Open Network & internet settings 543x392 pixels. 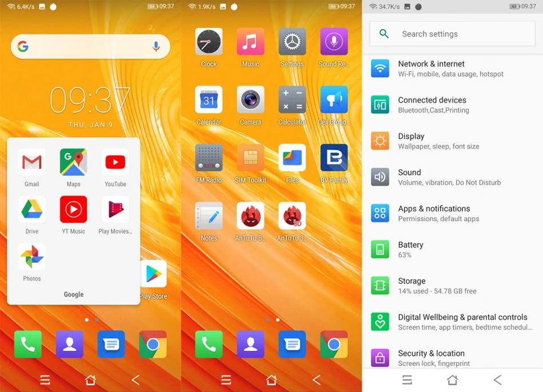453,69
